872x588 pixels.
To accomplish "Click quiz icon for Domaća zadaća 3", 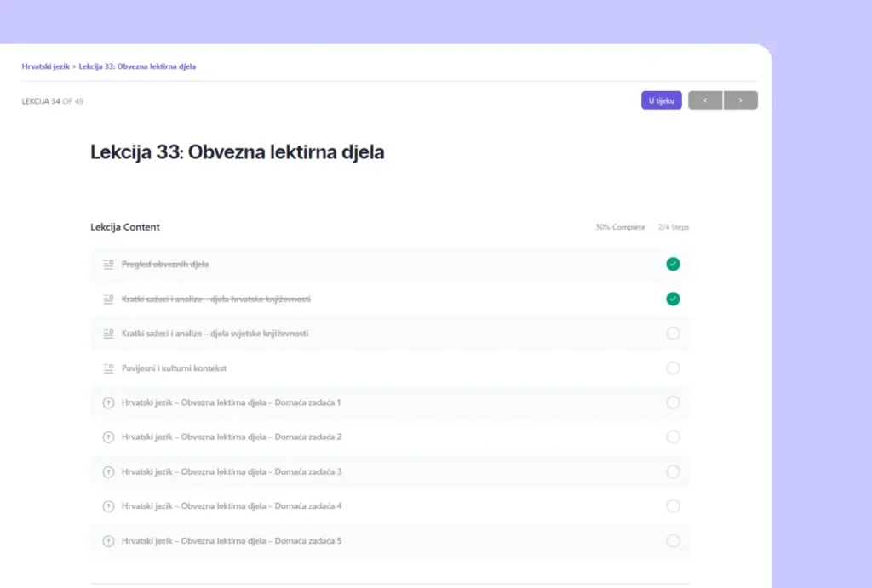I will (108, 472).
